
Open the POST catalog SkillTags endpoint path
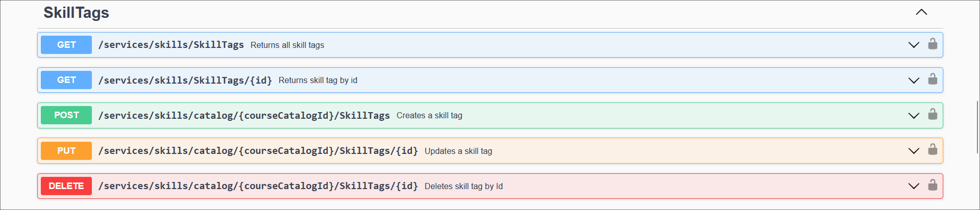pyautogui.click(x=244, y=116)
